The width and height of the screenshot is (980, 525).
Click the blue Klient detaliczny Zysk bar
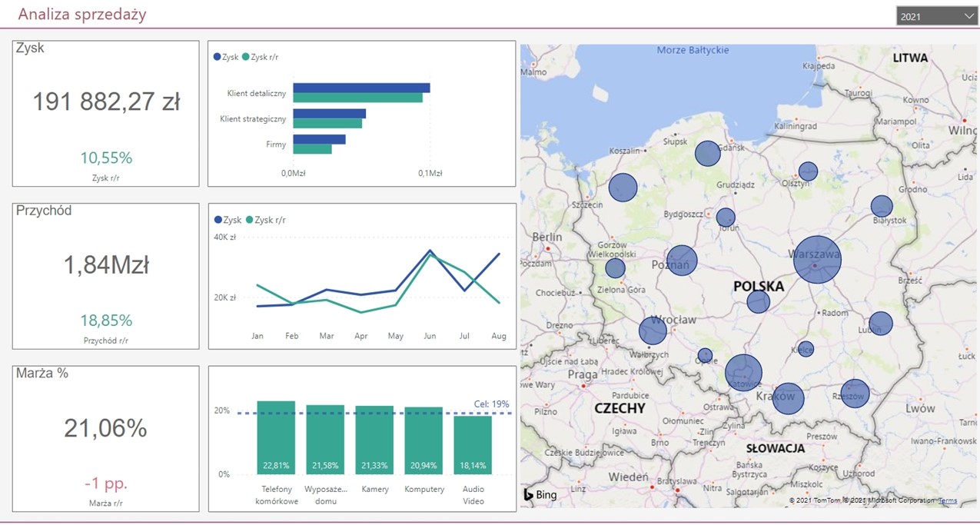361,88
